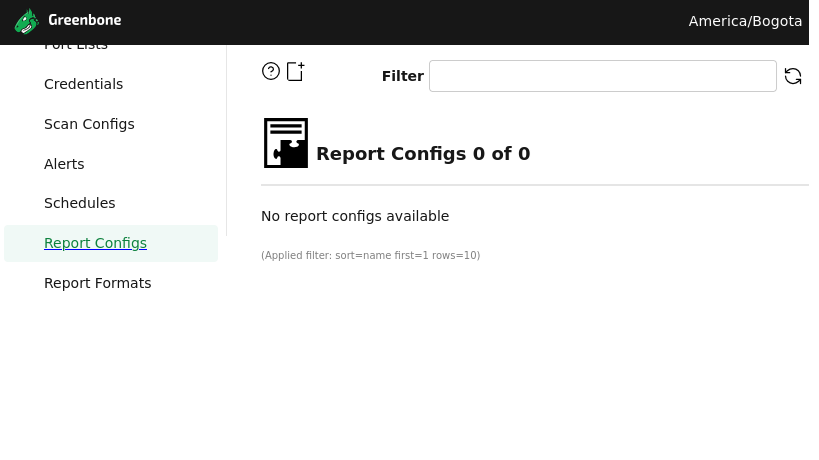Click the refresh filter icon
This screenshot has height=460, width=819.
(793, 76)
